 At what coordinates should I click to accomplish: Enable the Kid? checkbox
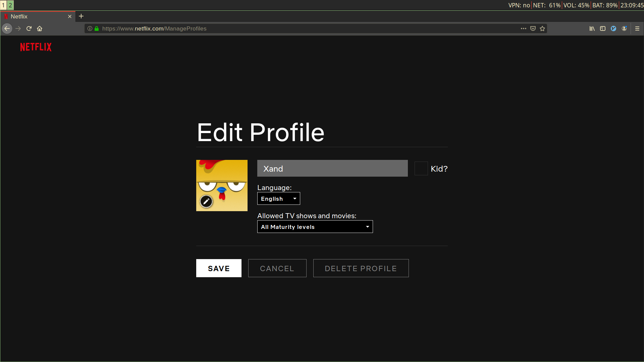pos(421,168)
